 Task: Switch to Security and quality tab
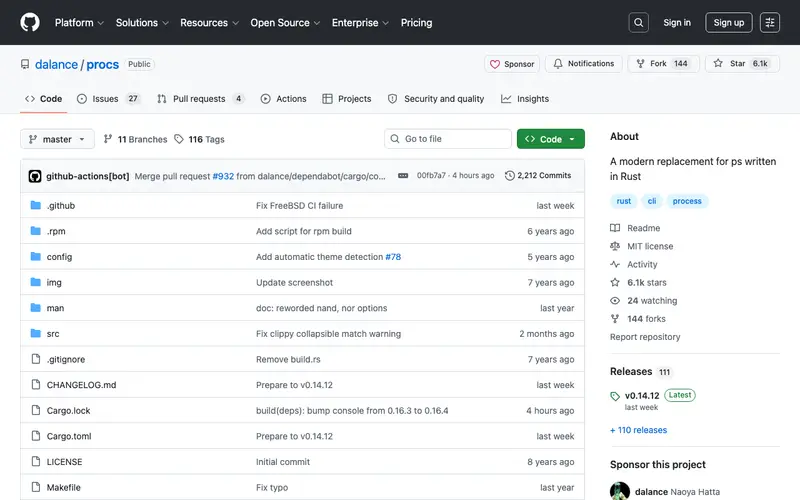click(436, 99)
